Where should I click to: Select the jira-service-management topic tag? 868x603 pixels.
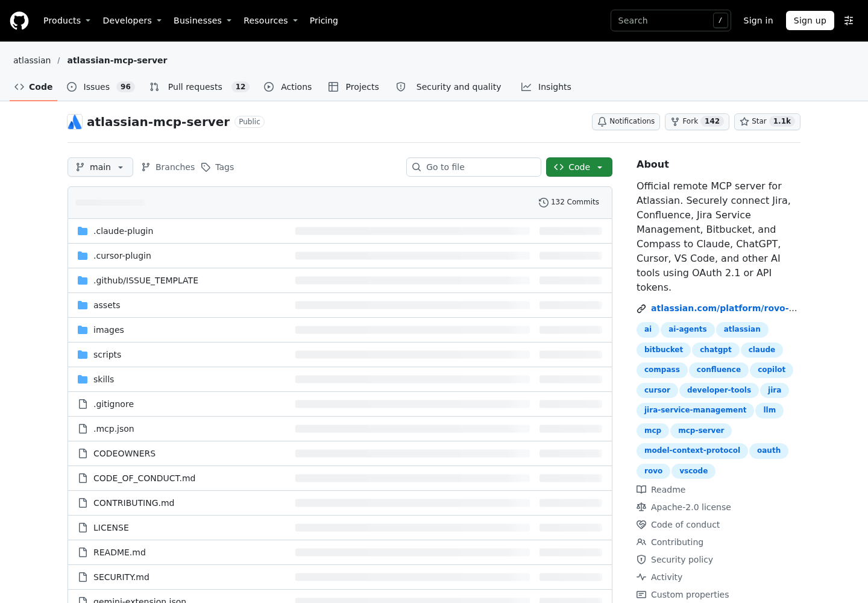point(695,410)
